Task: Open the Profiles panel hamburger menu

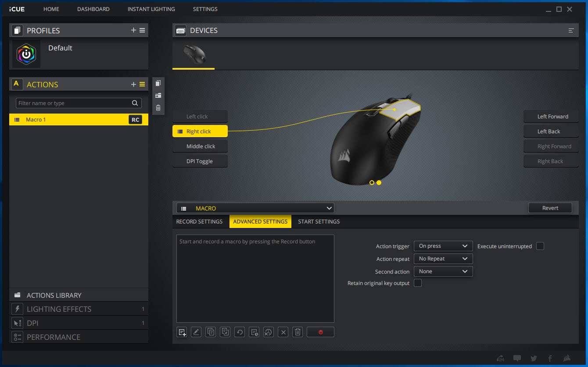Action: (x=142, y=30)
